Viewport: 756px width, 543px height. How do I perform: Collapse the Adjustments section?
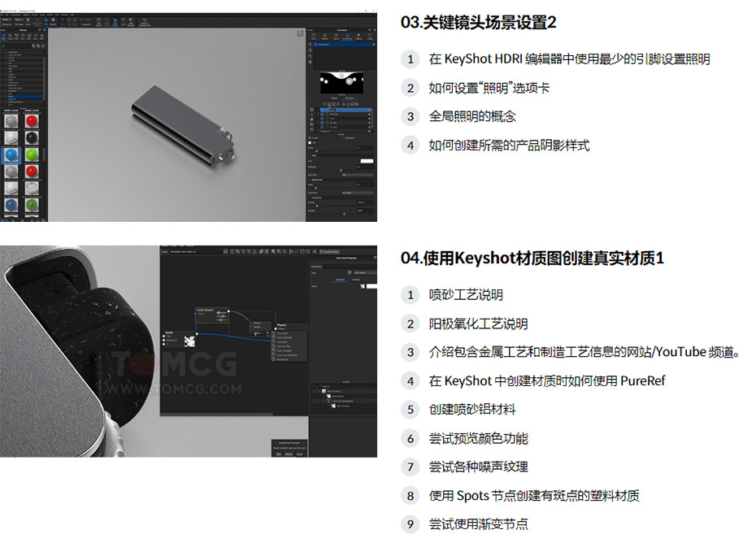click(x=310, y=180)
